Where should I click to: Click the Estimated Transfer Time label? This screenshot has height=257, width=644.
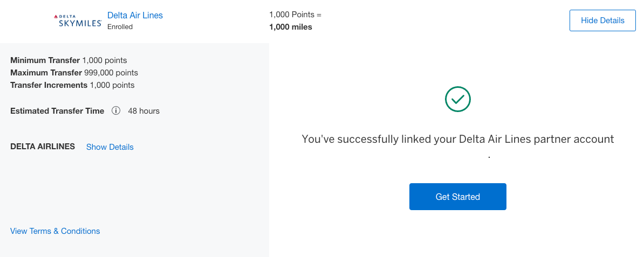[57, 111]
